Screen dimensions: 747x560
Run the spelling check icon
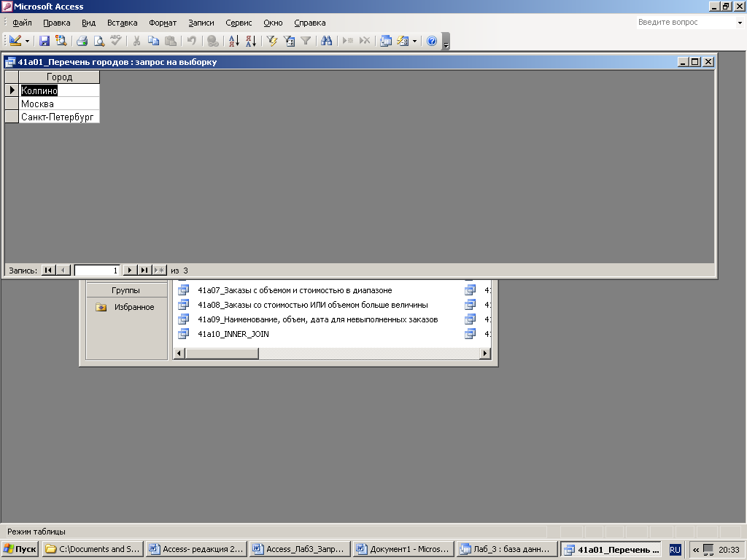coord(116,41)
